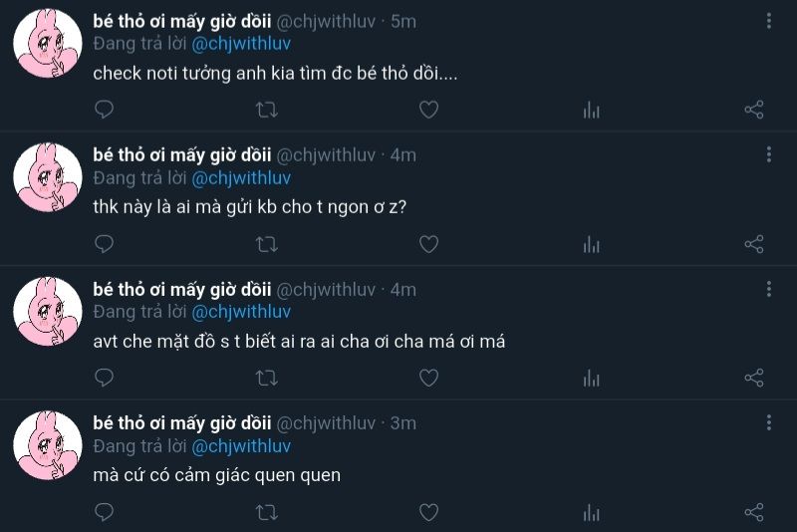Reply to the "check noti" tweet

coord(104,110)
